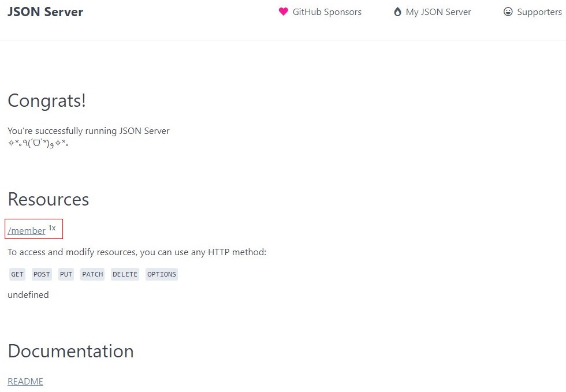Image resolution: width=566 pixels, height=392 pixels.
Task: Click the flame icon beside My JSON Server
Action: 397,12
